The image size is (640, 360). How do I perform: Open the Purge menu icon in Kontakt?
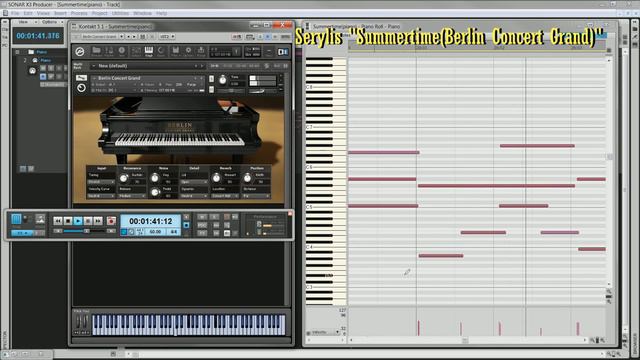pyautogui.click(x=201, y=51)
